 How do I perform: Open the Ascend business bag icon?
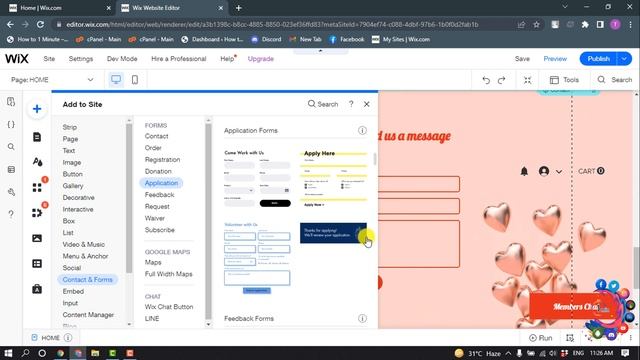(37, 289)
